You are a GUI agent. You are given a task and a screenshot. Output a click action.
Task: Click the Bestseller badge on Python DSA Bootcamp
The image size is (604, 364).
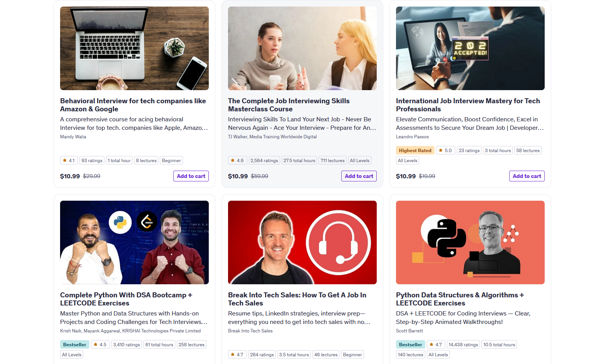[75, 345]
